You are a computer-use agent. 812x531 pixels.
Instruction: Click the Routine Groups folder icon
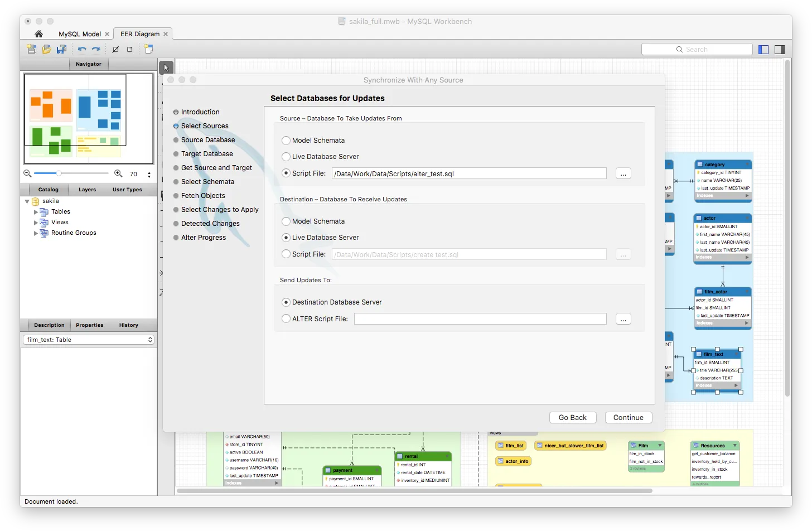click(44, 233)
